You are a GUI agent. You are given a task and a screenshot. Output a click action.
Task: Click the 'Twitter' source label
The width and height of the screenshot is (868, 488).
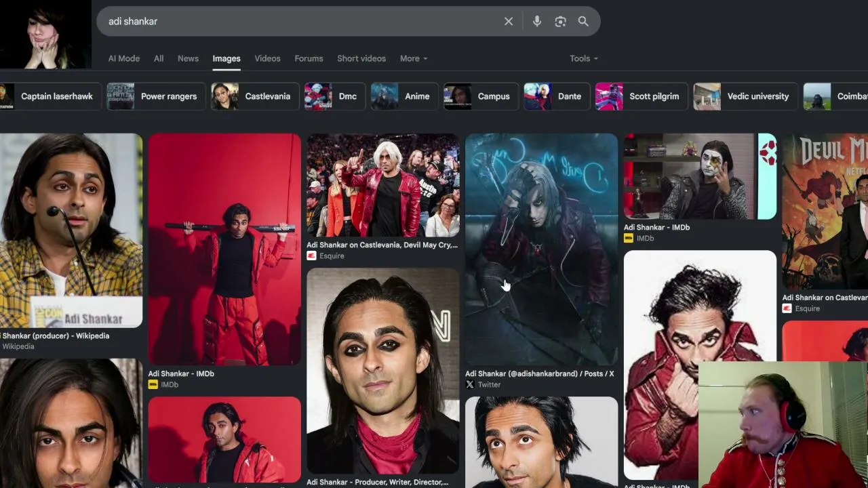coord(489,384)
